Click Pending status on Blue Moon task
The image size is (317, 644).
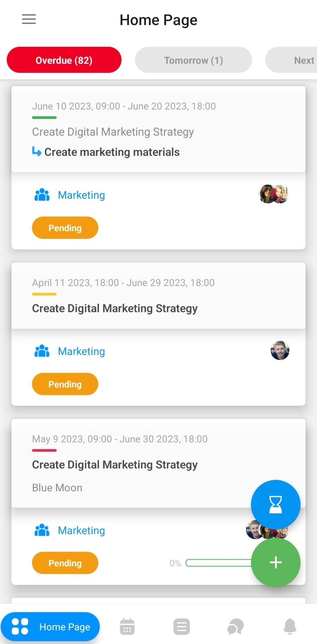[65, 563]
